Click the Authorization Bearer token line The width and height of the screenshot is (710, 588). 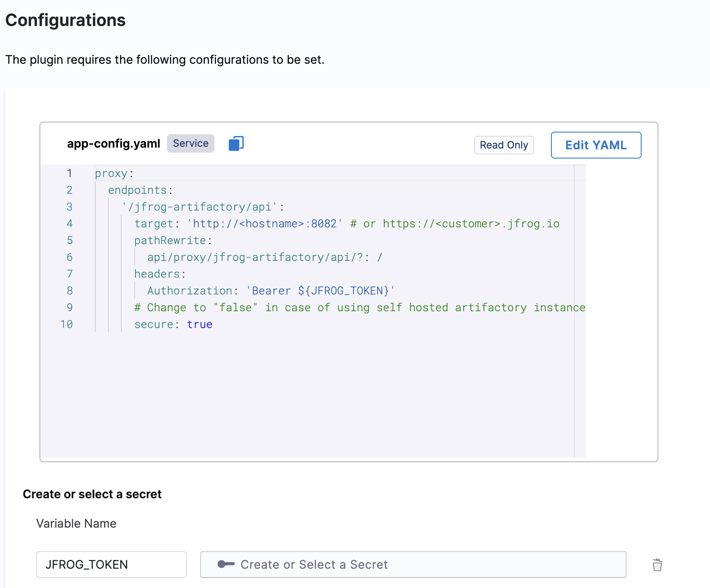[271, 291]
